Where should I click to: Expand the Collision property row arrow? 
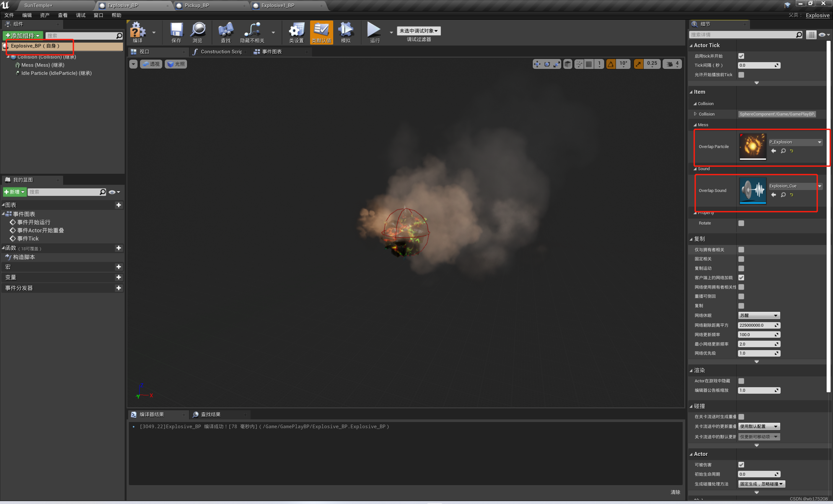tap(695, 114)
